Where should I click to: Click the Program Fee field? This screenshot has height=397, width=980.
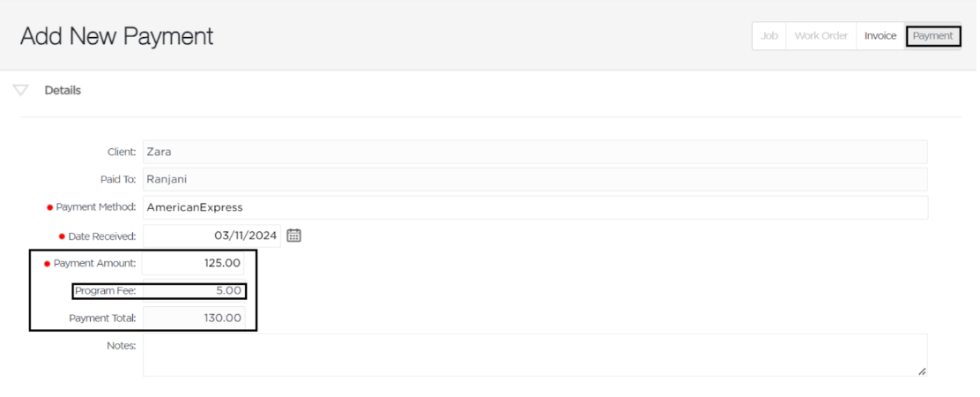(193, 291)
